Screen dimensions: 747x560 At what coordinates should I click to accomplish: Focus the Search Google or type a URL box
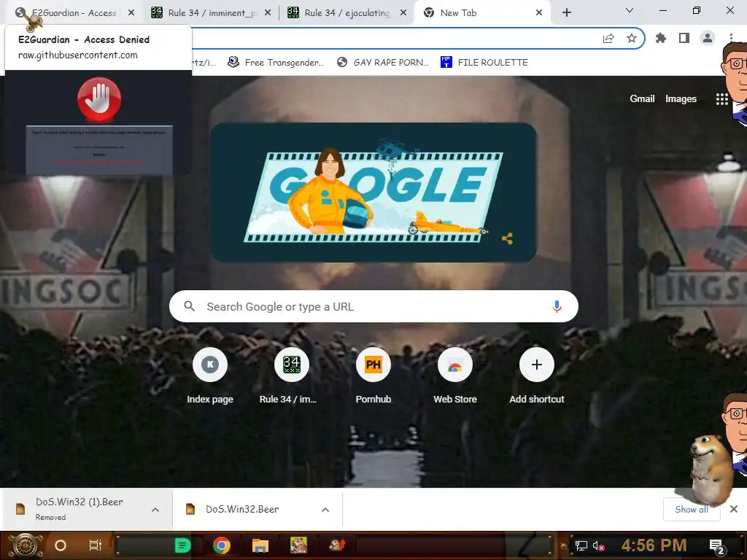373,306
